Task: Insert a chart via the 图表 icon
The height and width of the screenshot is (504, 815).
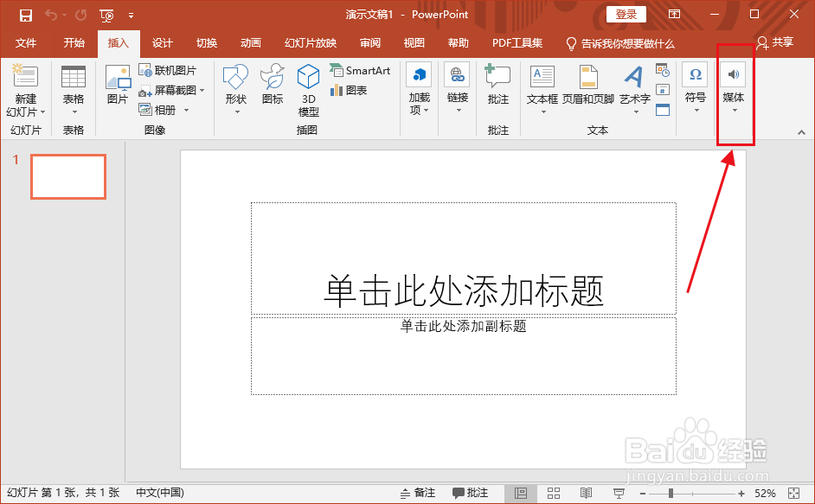Action: [350, 88]
